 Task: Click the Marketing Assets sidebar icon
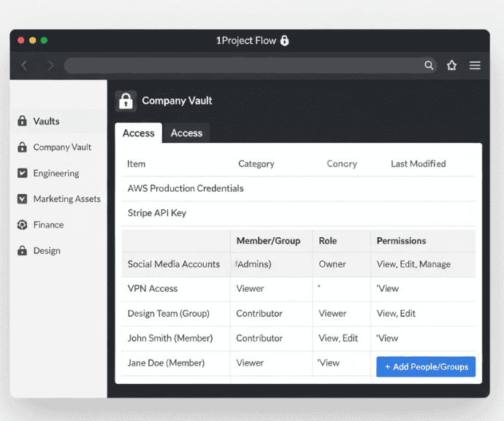[22, 198]
